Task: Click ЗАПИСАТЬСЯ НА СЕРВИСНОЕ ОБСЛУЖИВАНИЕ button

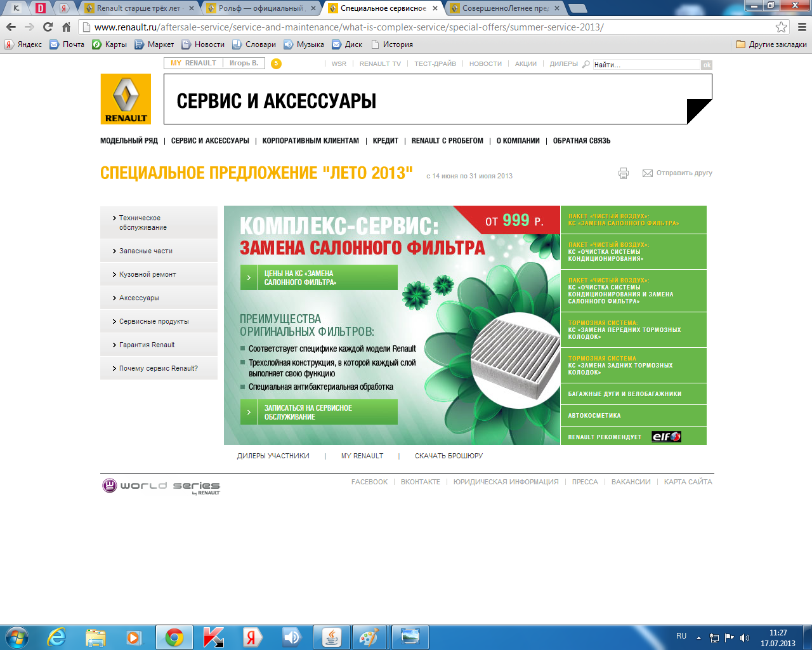Action: click(x=319, y=412)
